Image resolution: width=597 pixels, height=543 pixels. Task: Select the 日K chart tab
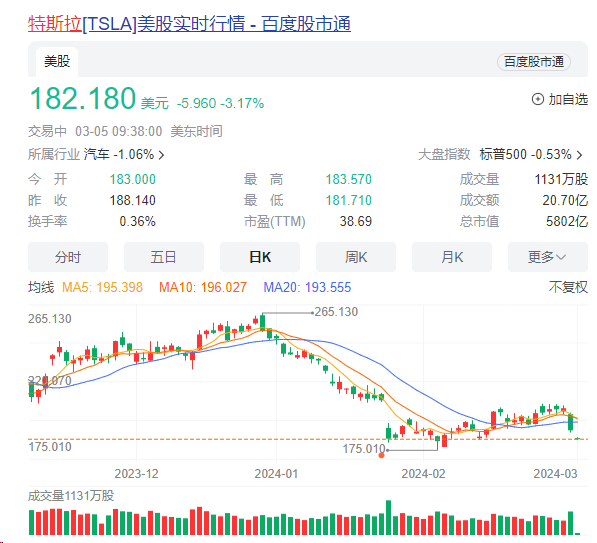tap(260, 257)
